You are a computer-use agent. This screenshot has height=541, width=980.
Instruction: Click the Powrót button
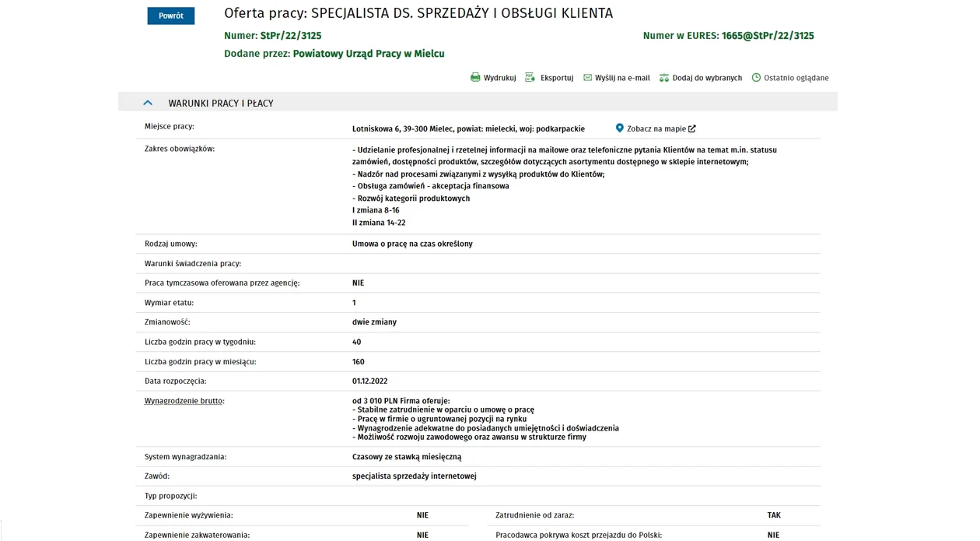170,16
